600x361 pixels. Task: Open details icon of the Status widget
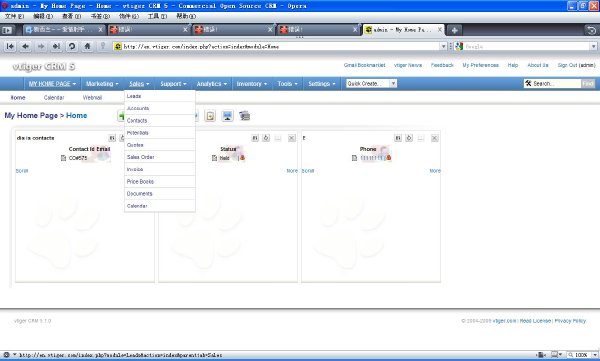pos(278,138)
